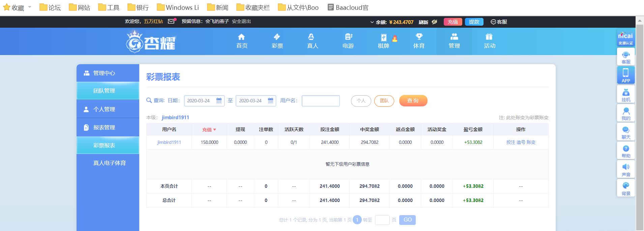The width and height of the screenshot is (644, 231).
Task: Open the 背景 palette background picker
Action: 626,188
